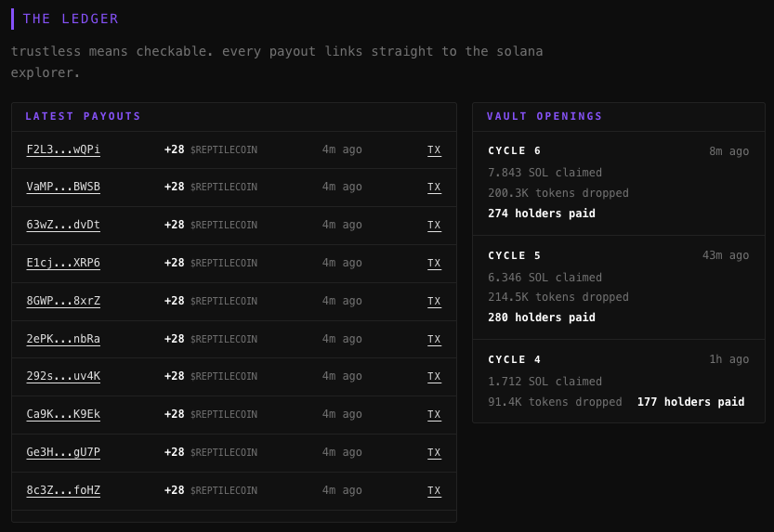774x532 pixels.
Task: Open wallet address F2L3...wQPi
Action: pos(63,149)
